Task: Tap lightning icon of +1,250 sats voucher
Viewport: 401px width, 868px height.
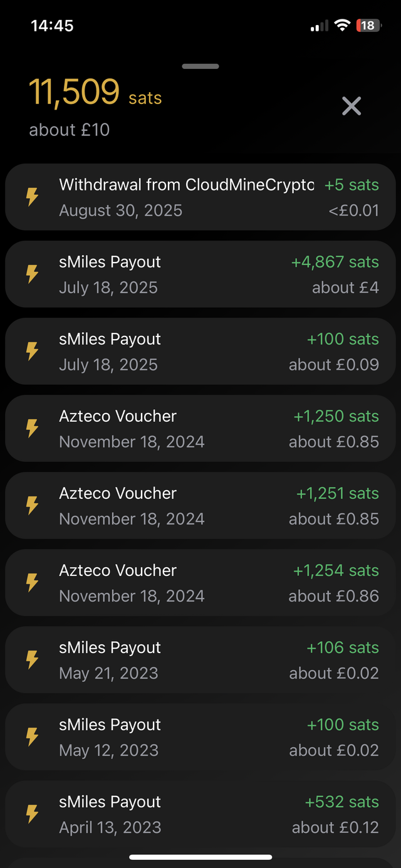Action: click(31, 429)
